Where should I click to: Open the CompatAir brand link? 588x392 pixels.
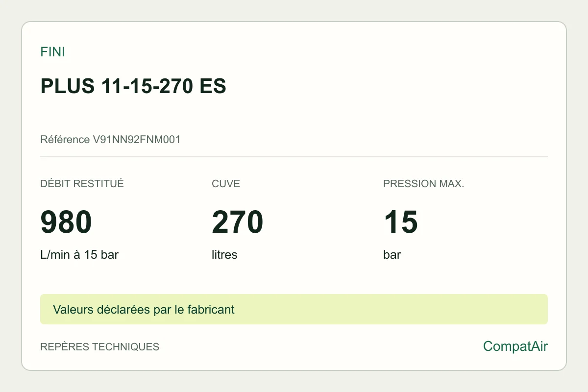(x=515, y=346)
